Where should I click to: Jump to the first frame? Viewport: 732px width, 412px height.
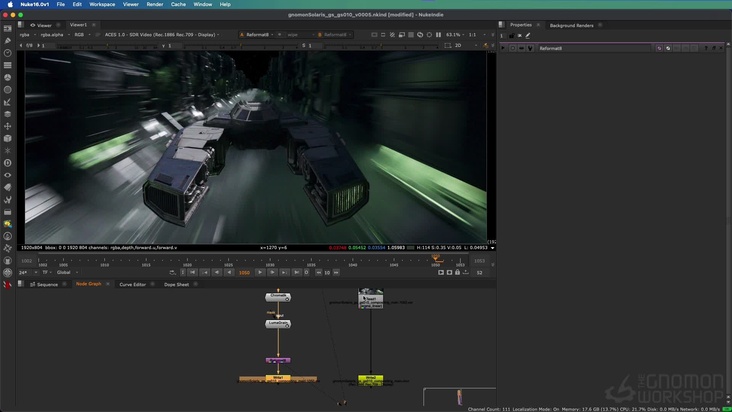[x=192, y=272]
